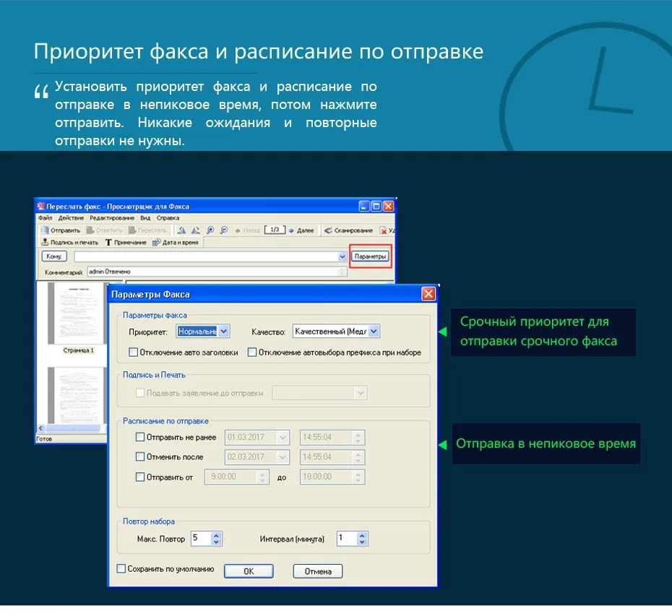Go to next page with Далее

pyautogui.click(x=301, y=230)
